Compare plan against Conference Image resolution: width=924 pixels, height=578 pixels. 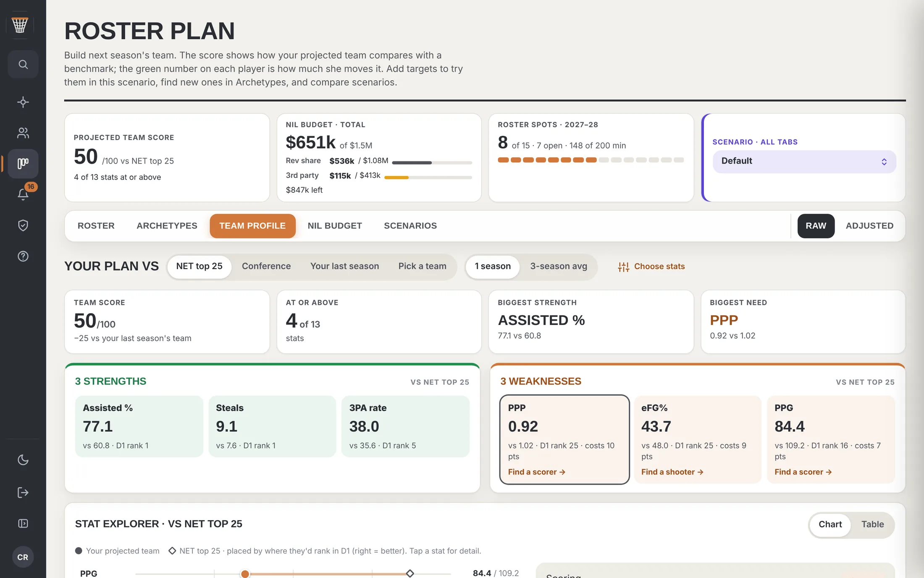point(266,267)
